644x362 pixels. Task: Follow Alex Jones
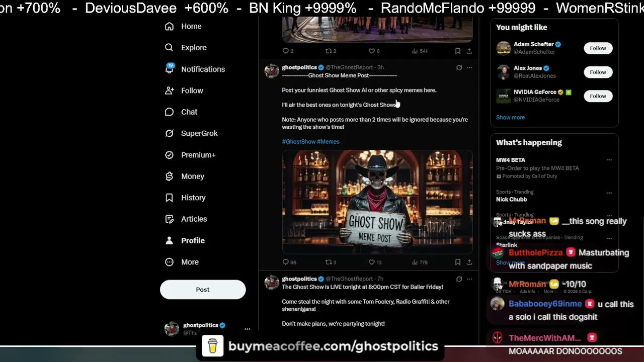pos(598,72)
